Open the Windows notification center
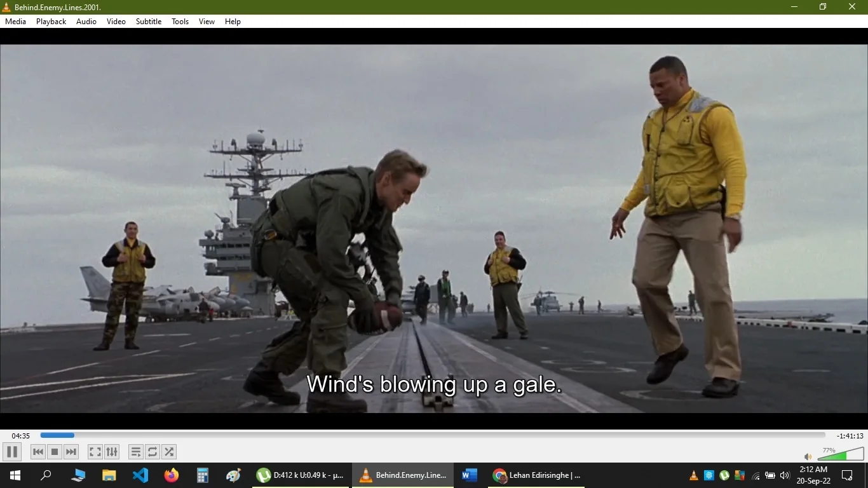This screenshot has height=488, width=868. tap(847, 475)
